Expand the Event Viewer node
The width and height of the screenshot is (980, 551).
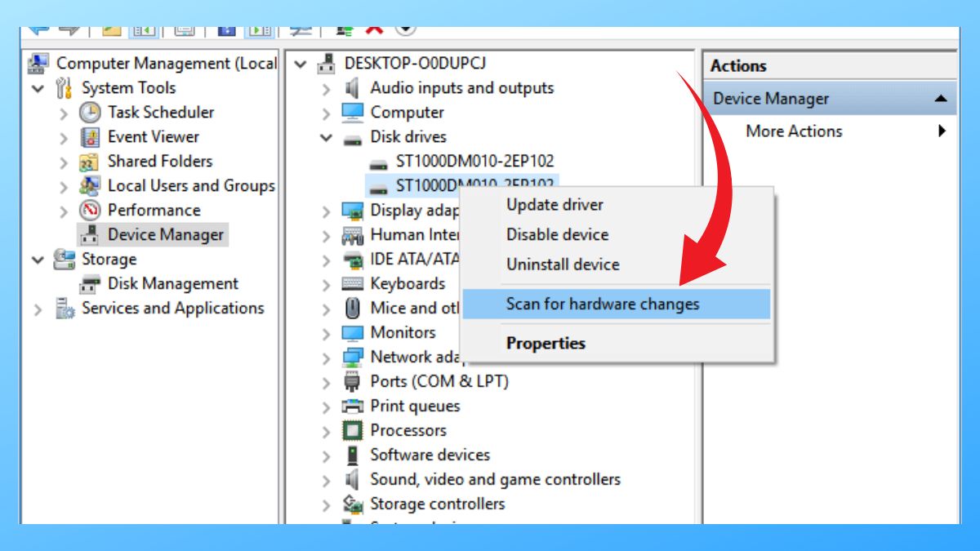click(64, 138)
